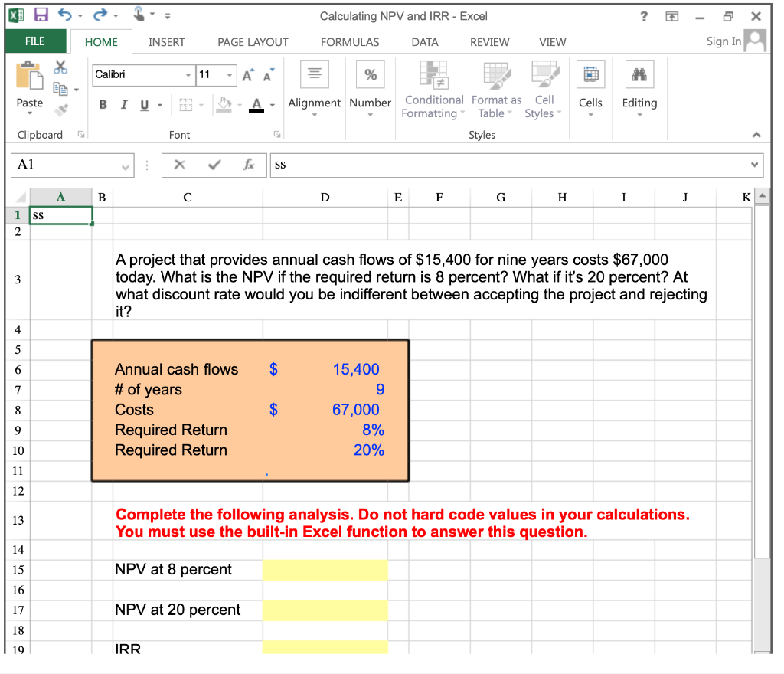Click the Cut scissors icon
Screen dimensions: 784x674
tap(61, 67)
